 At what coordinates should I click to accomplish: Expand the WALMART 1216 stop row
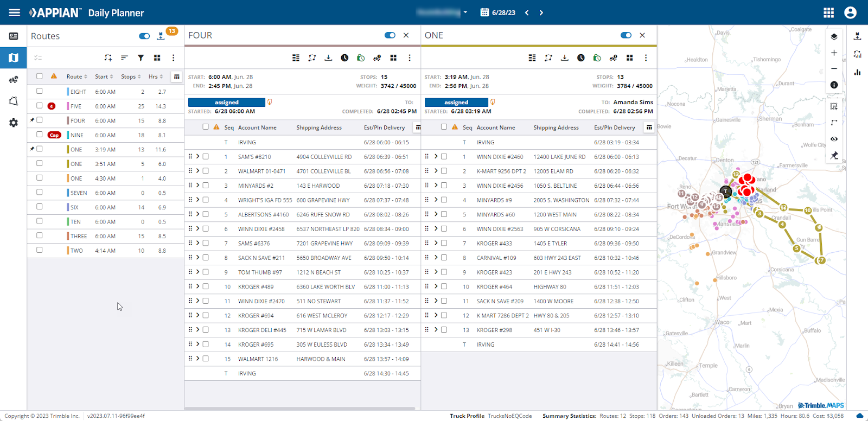pos(197,358)
